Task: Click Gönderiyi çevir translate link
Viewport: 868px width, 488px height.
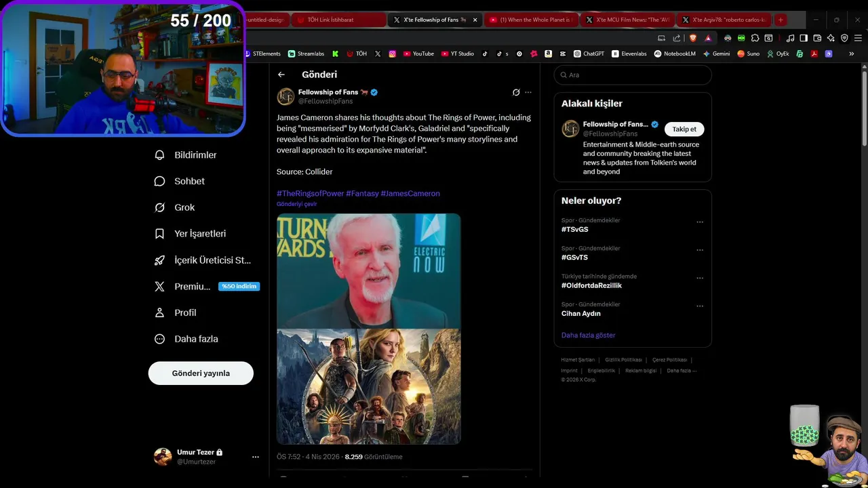Action: coord(296,204)
